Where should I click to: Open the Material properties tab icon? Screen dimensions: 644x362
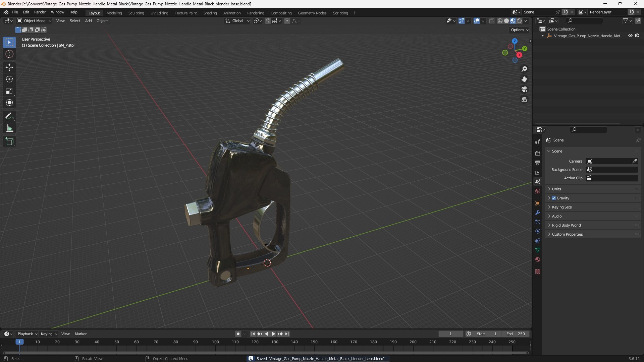point(538,259)
